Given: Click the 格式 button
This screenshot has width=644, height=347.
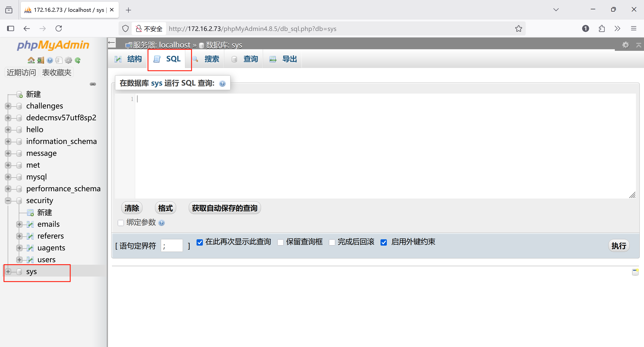Looking at the screenshot, I should click(x=166, y=208).
